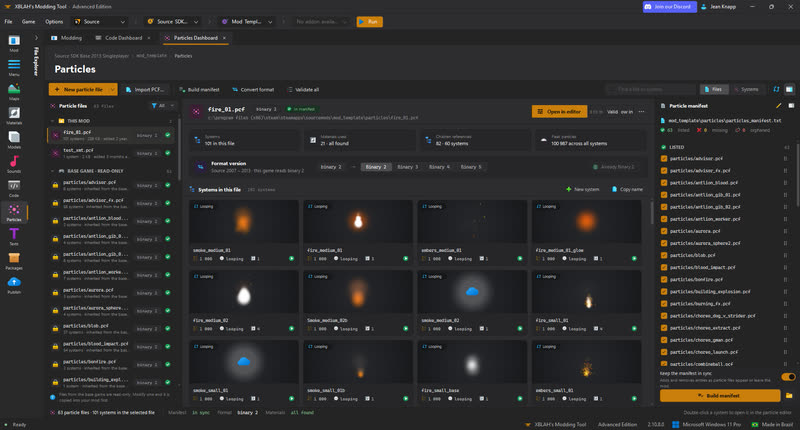Viewport: 800px width, 430px height.
Task: Open New particle file dropdown arrow
Action: (112, 90)
